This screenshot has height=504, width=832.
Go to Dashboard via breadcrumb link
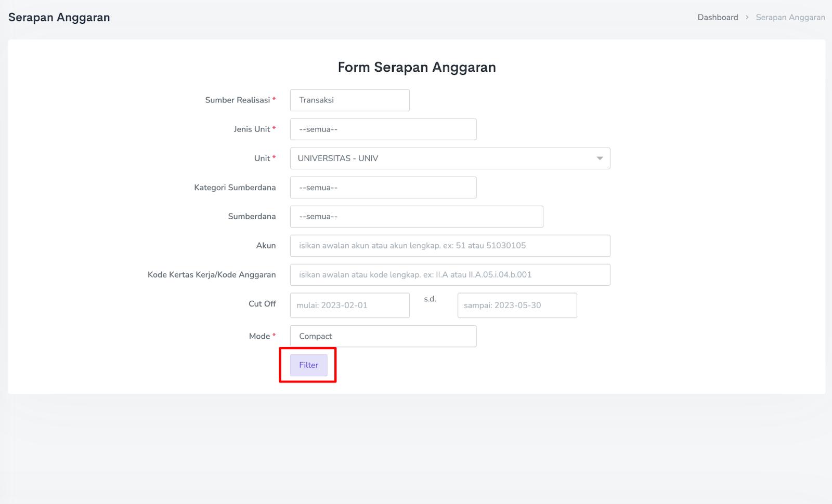tap(718, 17)
